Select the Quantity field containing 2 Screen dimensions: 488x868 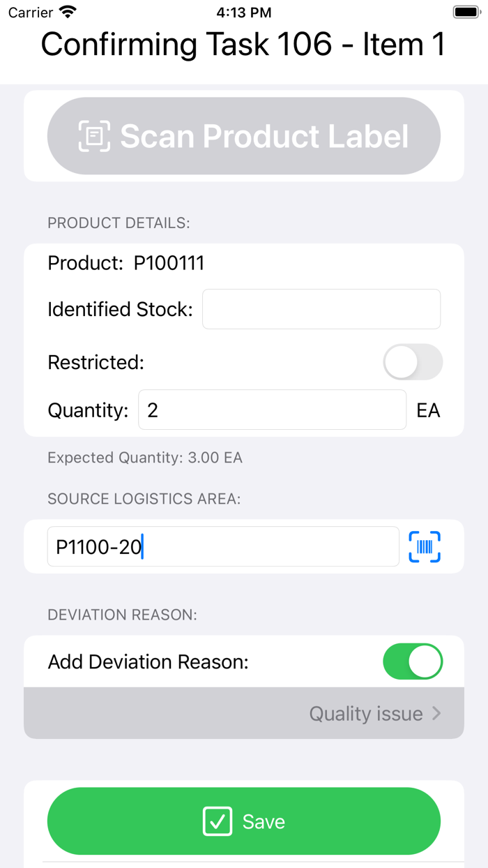[x=272, y=410]
